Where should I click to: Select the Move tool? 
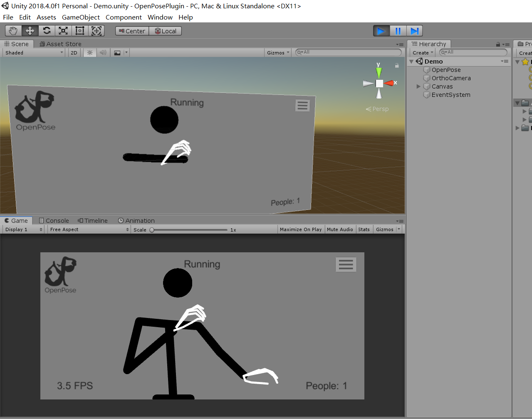[x=30, y=30]
